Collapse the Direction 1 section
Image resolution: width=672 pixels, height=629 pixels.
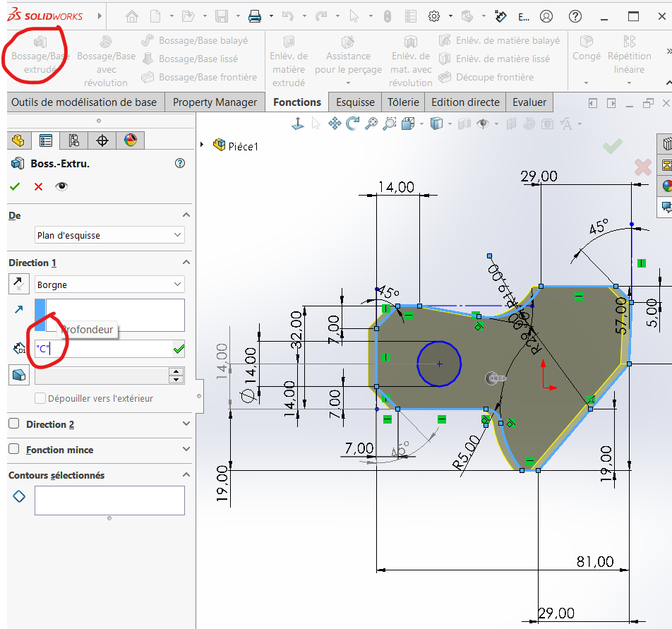click(186, 262)
